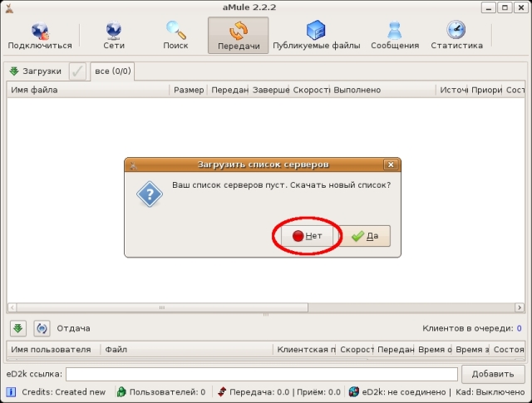
Task: Select the Передачи transfers toolbar icon
Action: point(239,36)
